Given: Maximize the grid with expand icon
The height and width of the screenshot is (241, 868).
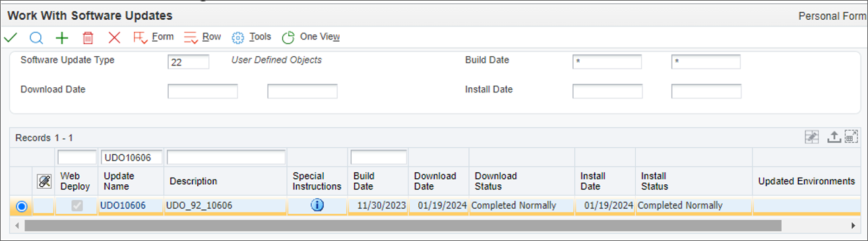Looking at the screenshot, I should tap(852, 137).
